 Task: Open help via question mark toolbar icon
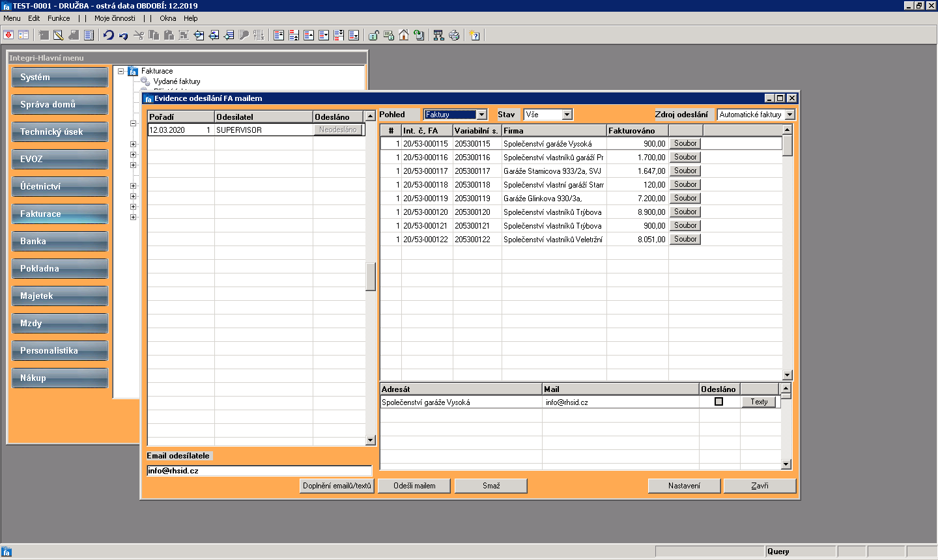474,35
